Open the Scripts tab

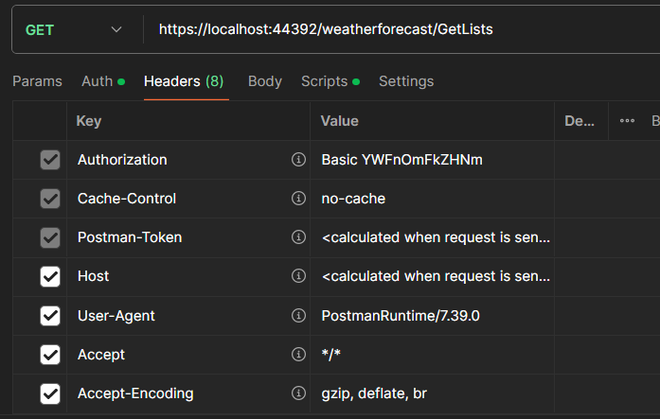(324, 82)
